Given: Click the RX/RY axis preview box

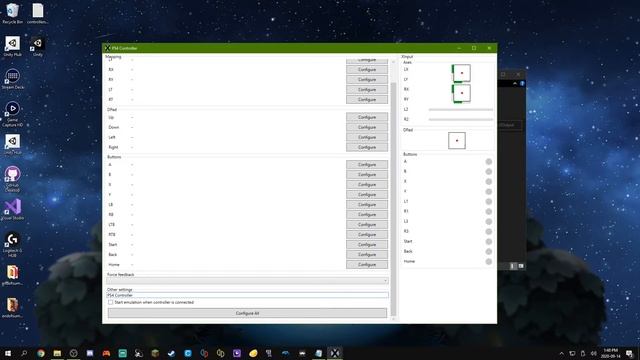Looking at the screenshot, I should (x=461, y=93).
